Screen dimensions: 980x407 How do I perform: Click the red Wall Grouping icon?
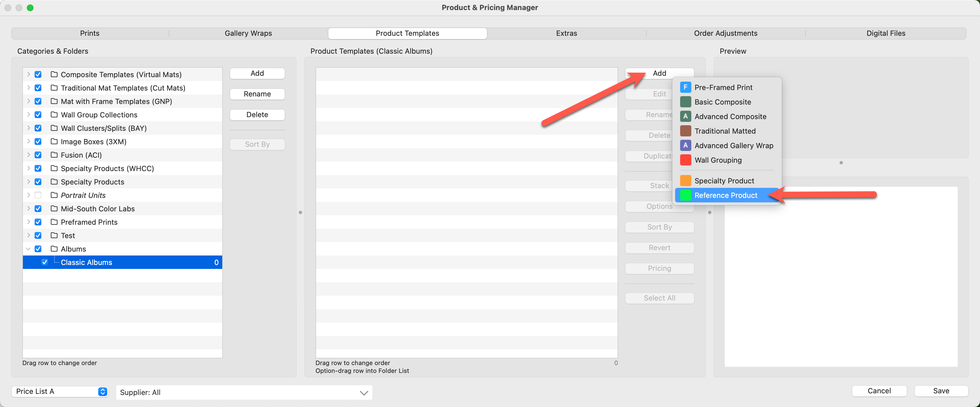coord(685,160)
